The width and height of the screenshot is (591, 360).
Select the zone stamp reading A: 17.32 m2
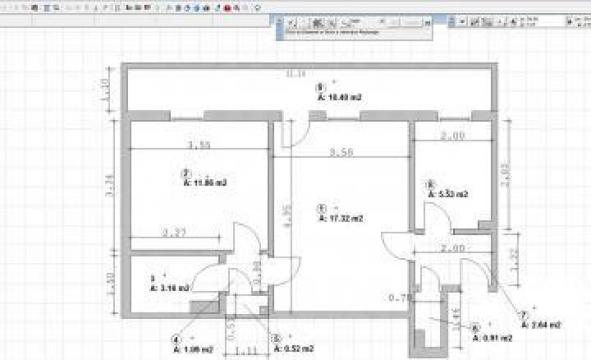point(341,218)
